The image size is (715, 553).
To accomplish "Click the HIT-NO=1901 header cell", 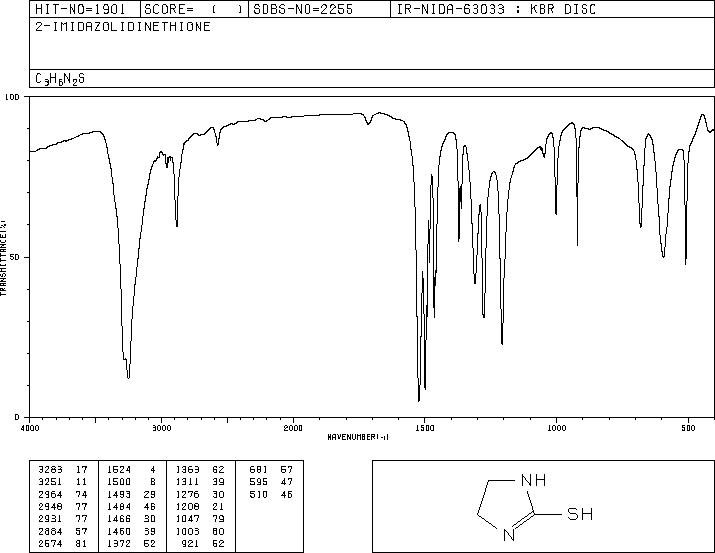I will 85,9.
